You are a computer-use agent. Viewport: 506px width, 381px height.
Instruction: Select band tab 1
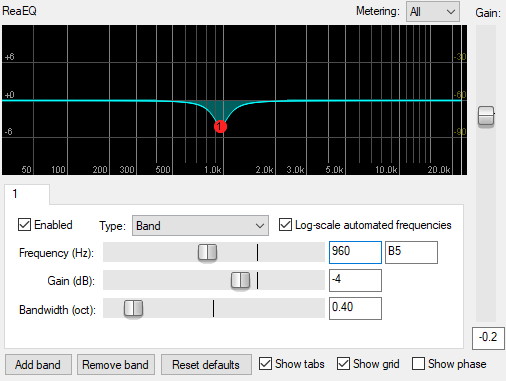27,194
